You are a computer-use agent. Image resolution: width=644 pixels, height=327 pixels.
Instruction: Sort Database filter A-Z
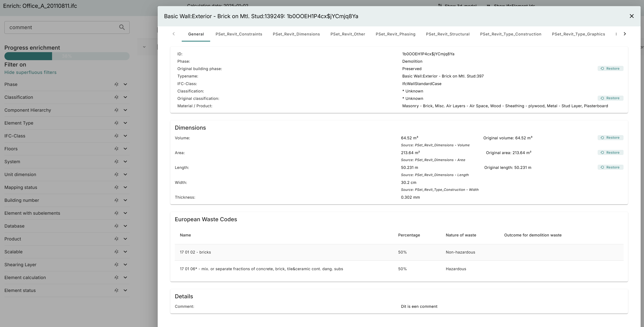point(116,226)
